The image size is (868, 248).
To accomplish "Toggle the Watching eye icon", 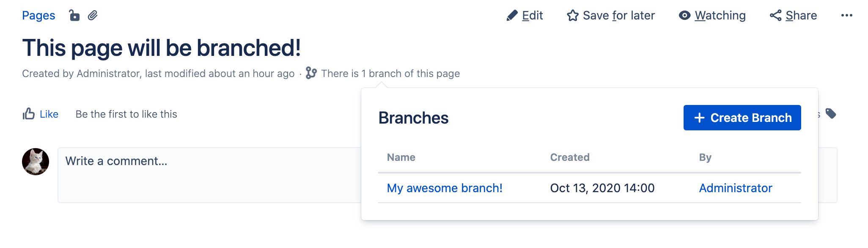I will [x=684, y=16].
